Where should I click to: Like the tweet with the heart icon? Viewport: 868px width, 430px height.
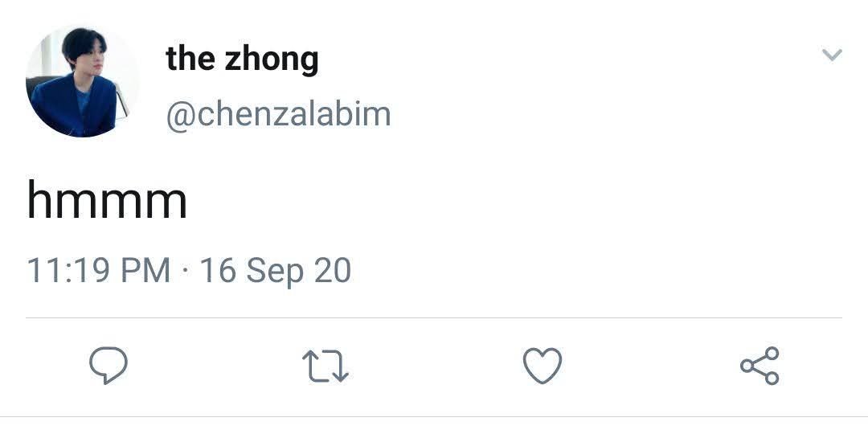coord(542,366)
